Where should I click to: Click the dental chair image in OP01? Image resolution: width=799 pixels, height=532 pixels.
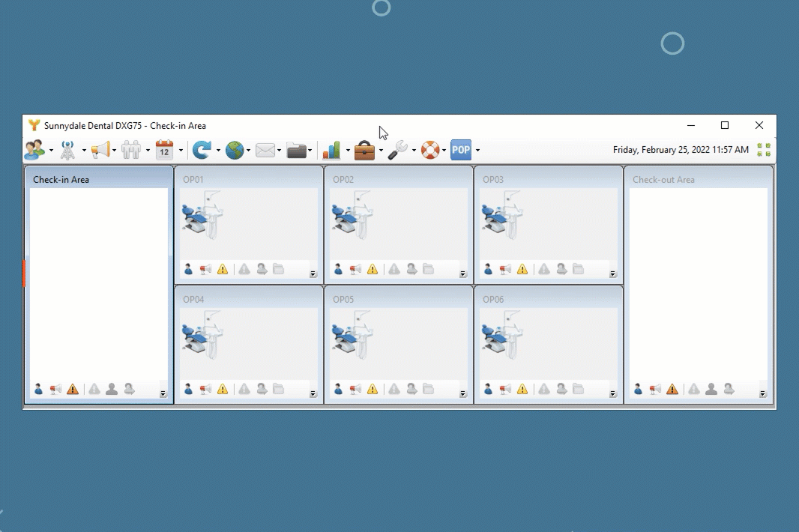click(x=203, y=214)
